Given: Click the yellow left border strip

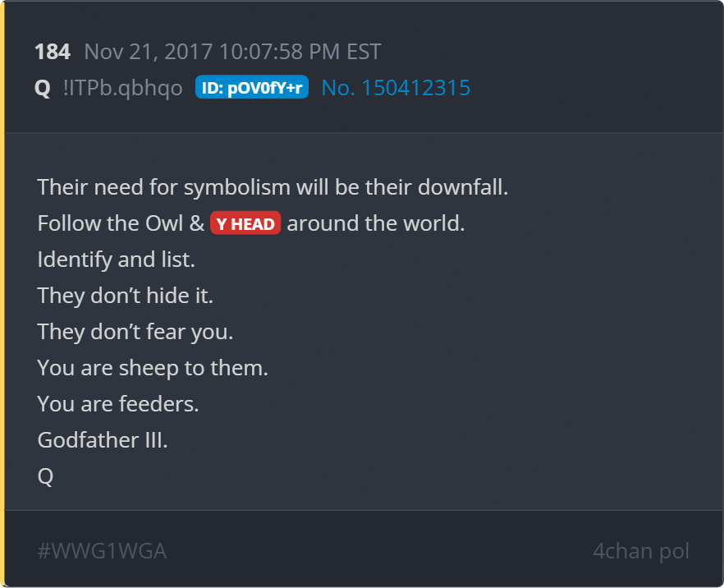Looking at the screenshot, I should tap(2, 294).
